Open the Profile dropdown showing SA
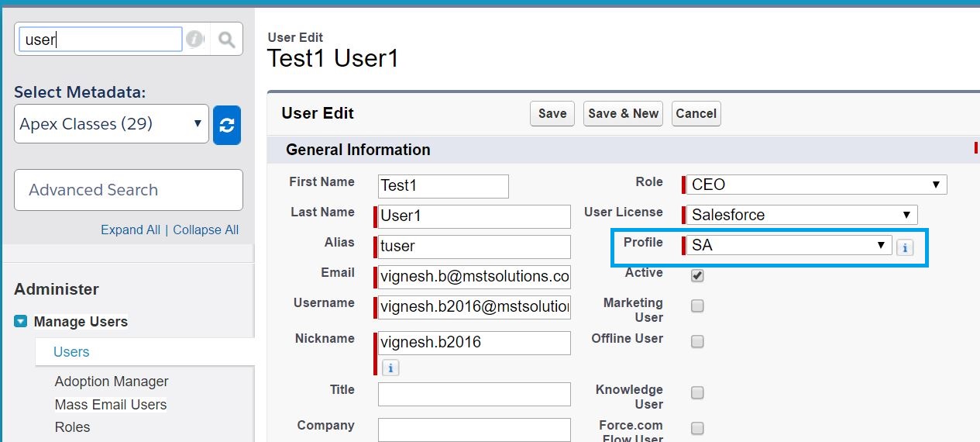This screenshot has height=442, width=980. click(789, 245)
